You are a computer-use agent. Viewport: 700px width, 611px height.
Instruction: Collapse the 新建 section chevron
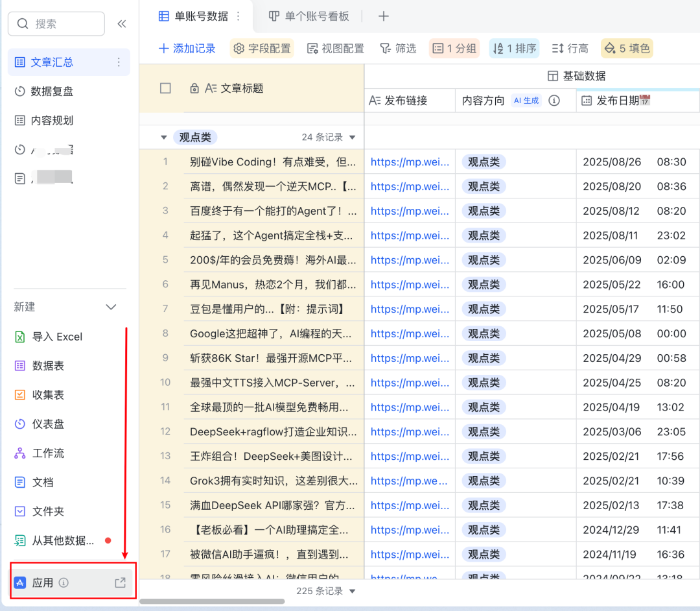111,307
